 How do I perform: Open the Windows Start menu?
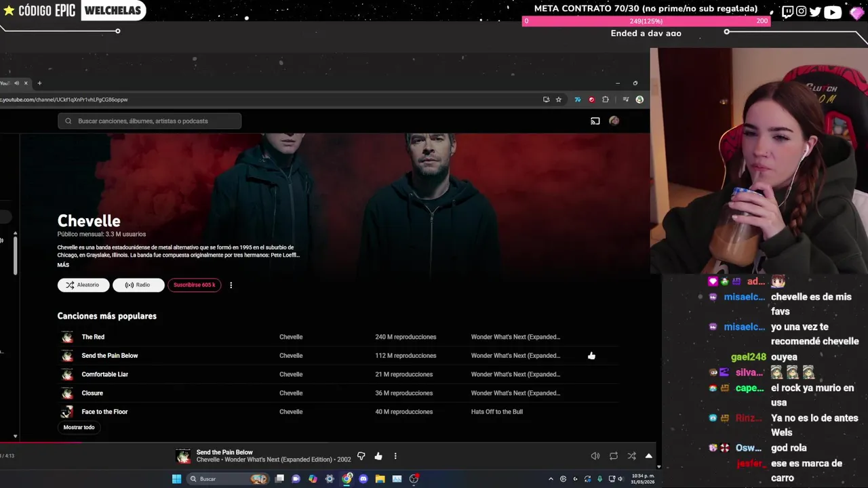[176, 479]
